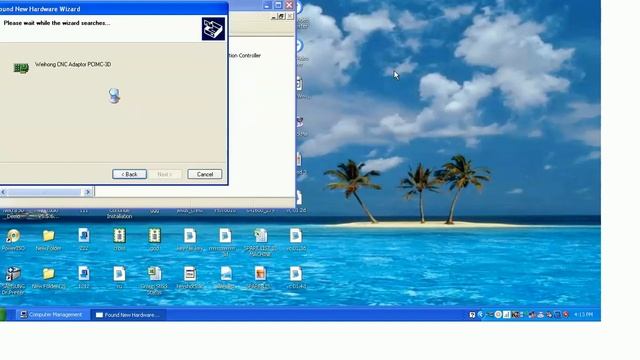Cancel the Found New Hardware Wizard

(x=204, y=174)
